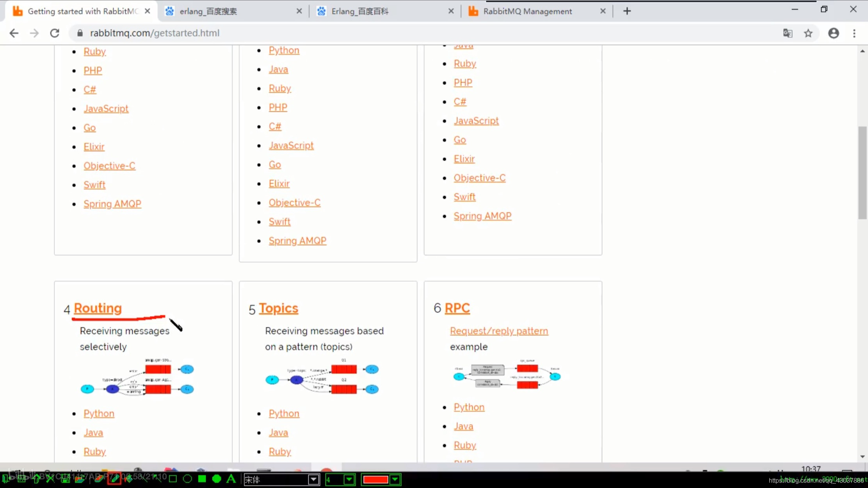This screenshot has height=488, width=868.
Task: Open Spring AMQP link in first column
Action: click(112, 204)
